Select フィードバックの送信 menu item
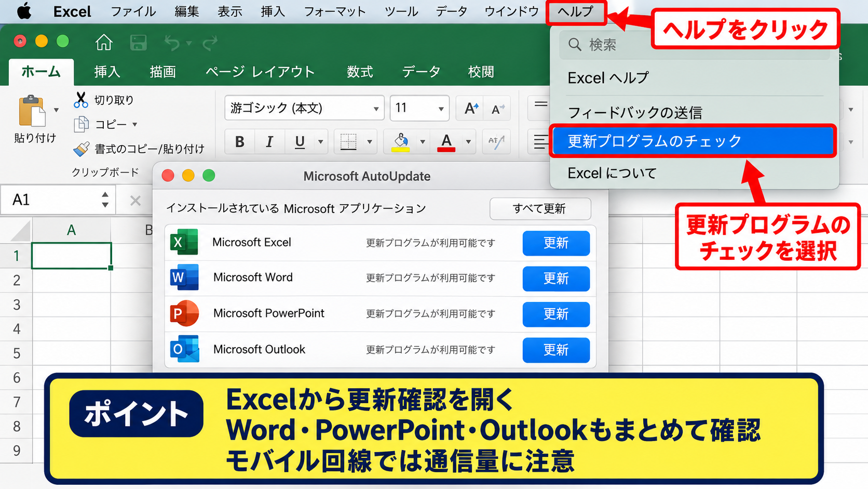 (x=635, y=112)
